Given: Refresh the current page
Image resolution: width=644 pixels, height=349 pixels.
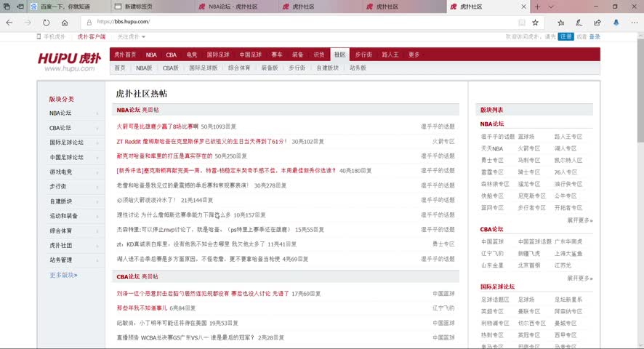Looking at the screenshot, I should tap(47, 23).
